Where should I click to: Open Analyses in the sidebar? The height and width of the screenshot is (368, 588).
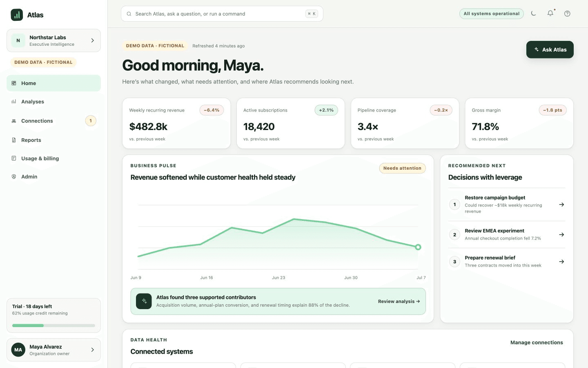pos(53,101)
